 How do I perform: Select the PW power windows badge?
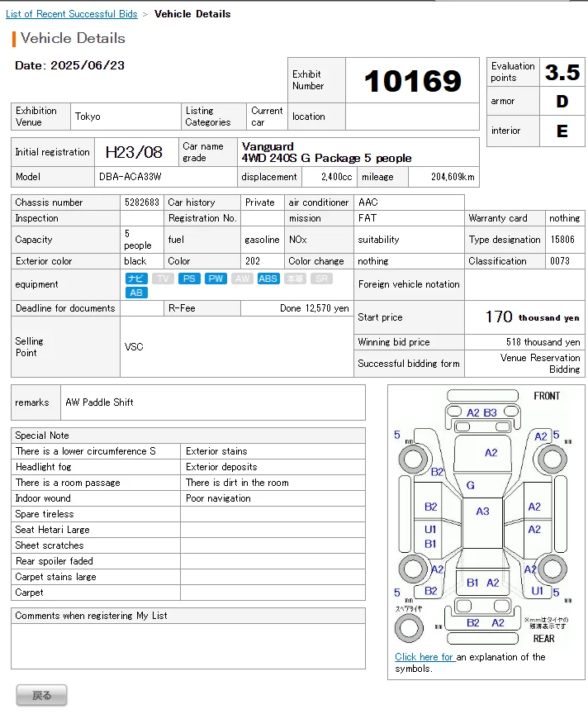pyautogui.click(x=216, y=279)
